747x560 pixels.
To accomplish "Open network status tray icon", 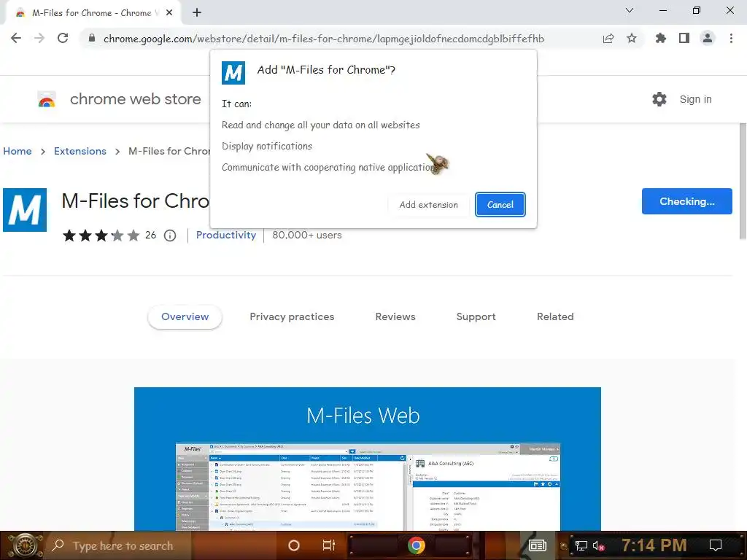I will (581, 545).
